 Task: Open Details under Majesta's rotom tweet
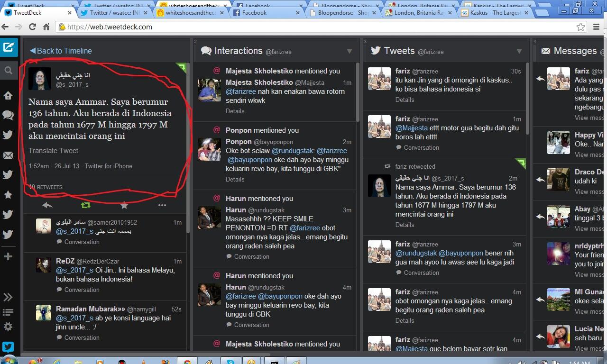click(x=235, y=111)
